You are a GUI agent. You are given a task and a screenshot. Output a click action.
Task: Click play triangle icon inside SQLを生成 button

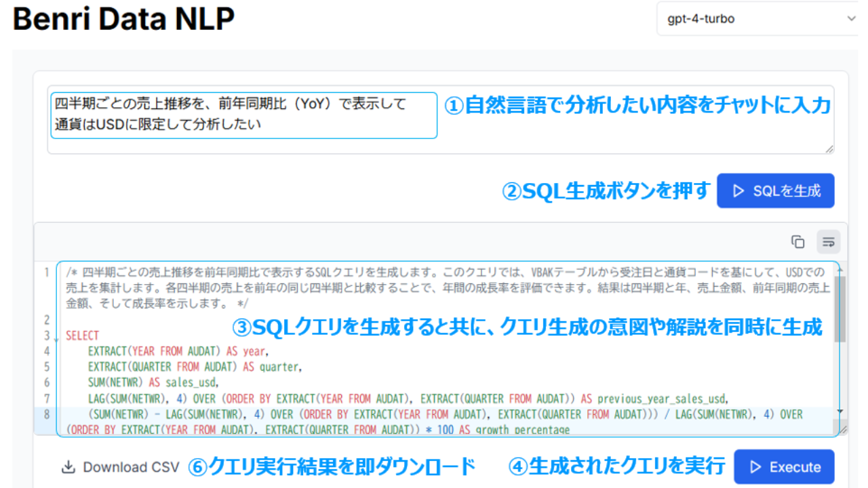[x=739, y=191]
